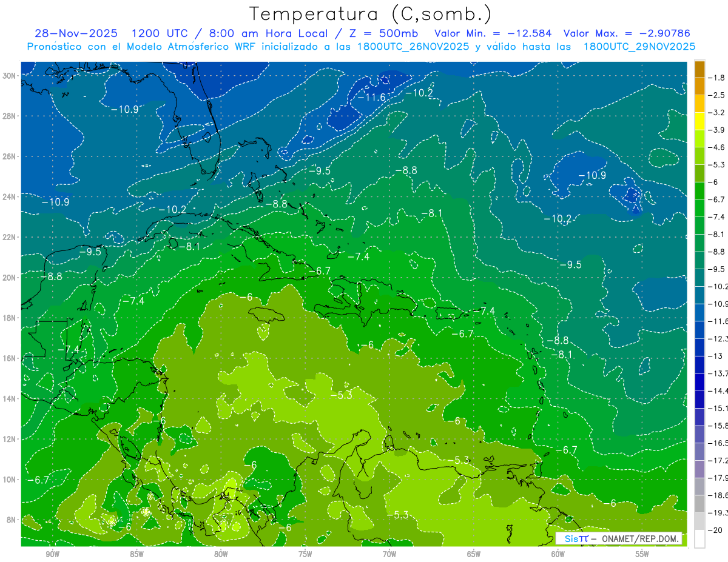
Task: Click the "Z = 500mb" level text
Action: 385,33
